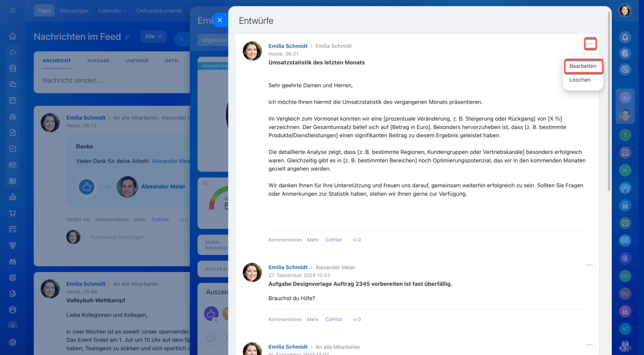644x355 pixels.
Task: Open the shopping cart icon in left sidebar
Action: [x=13, y=213]
